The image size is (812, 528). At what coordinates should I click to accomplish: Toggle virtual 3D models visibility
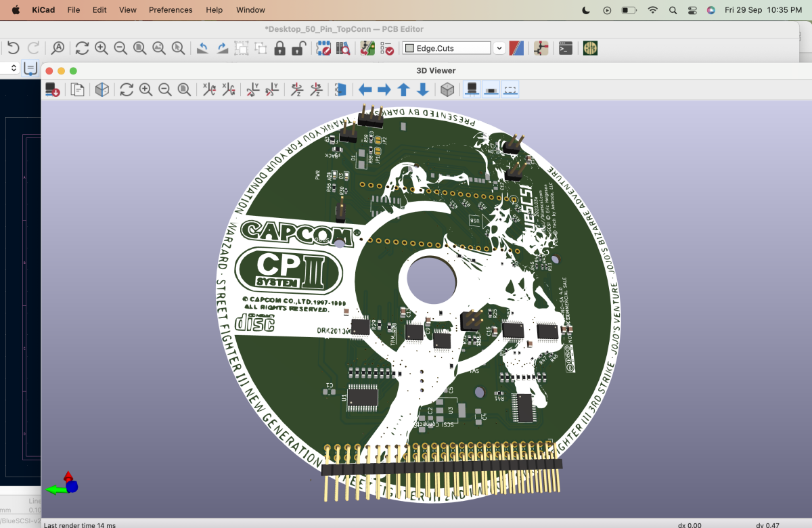pos(511,89)
